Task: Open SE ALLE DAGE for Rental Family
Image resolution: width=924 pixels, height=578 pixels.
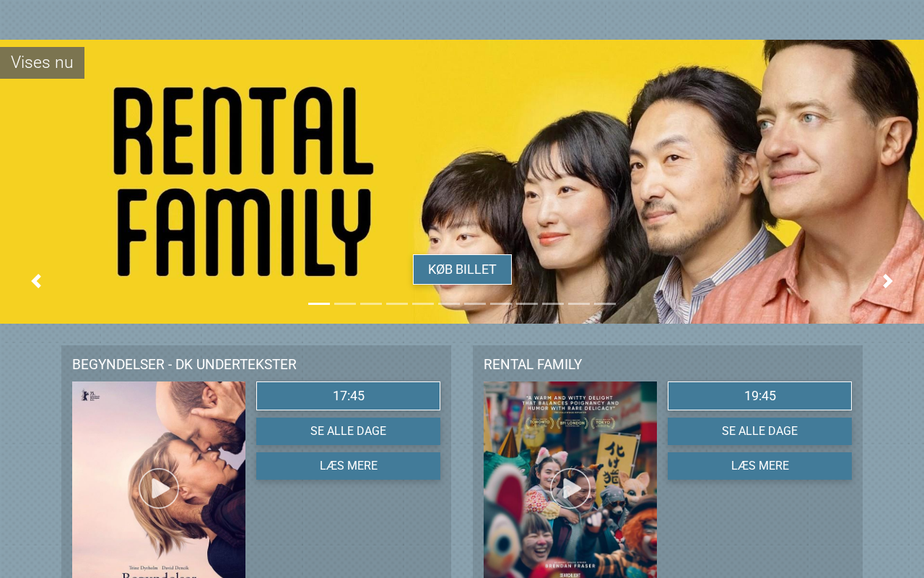Action: (759, 431)
